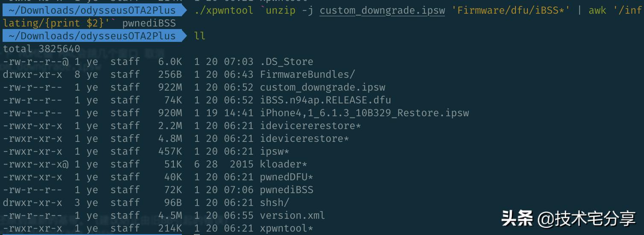Click custom_downgrade.ipsw in the file listing
Viewport: 644px width, 235px height.
pyautogui.click(x=322, y=87)
